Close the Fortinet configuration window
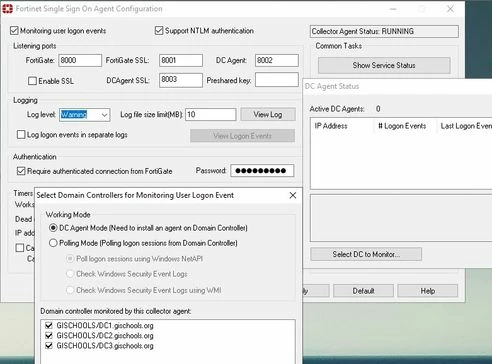The height and width of the screenshot is (364, 492). (450, 9)
